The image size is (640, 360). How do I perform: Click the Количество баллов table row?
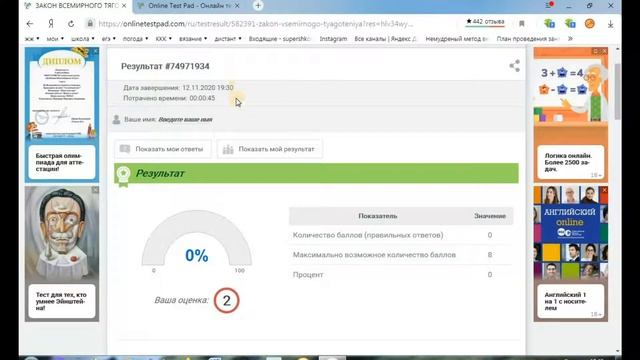(401, 235)
